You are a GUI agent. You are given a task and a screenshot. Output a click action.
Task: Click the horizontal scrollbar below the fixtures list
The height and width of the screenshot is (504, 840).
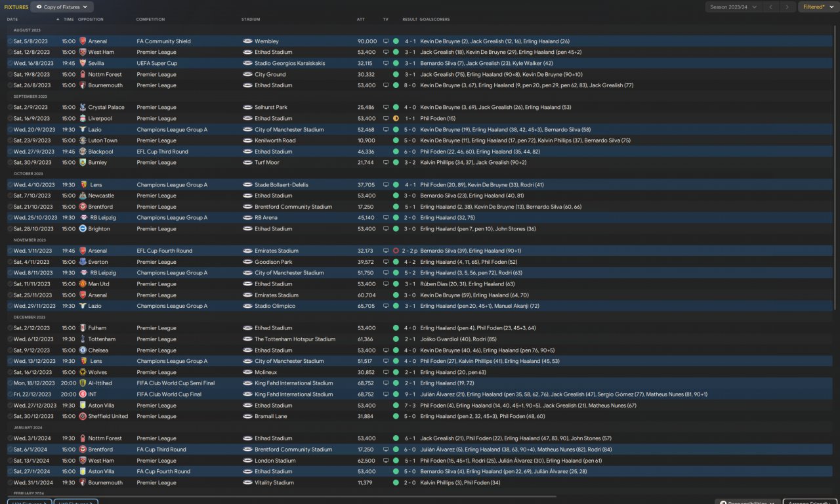[x=282, y=496]
